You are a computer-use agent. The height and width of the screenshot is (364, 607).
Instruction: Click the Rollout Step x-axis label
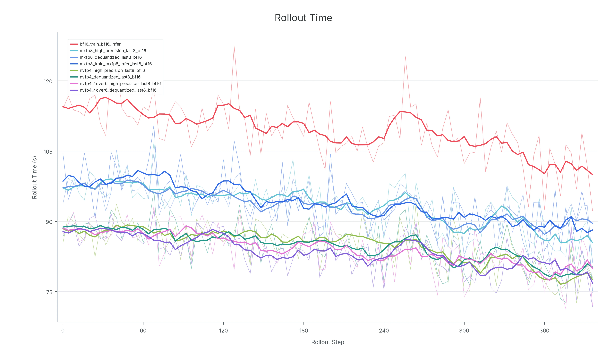click(x=328, y=342)
